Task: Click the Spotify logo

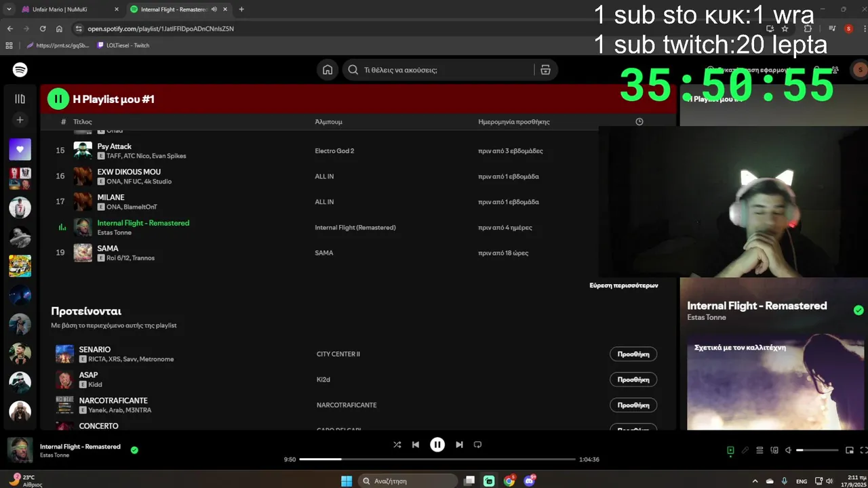Action: (x=20, y=70)
